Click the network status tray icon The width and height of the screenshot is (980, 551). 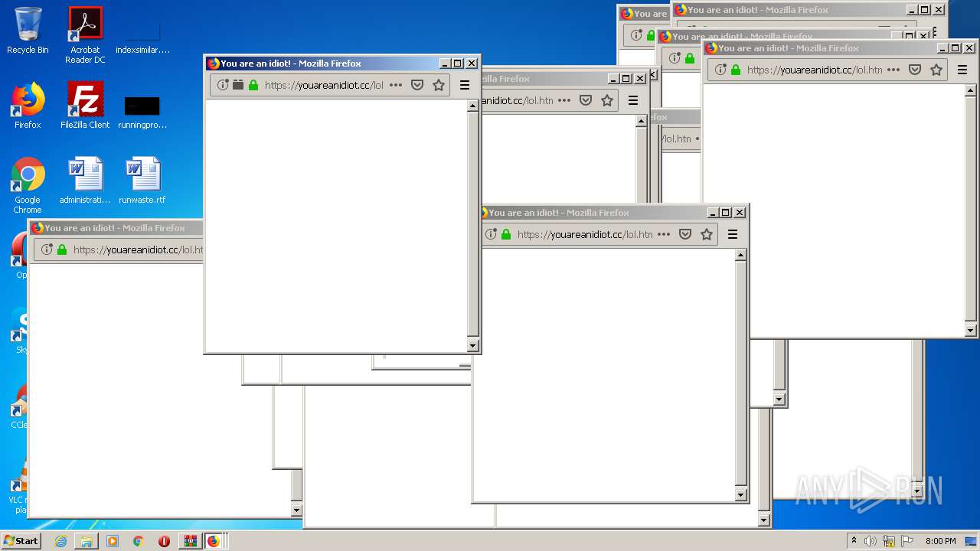[x=889, y=541]
